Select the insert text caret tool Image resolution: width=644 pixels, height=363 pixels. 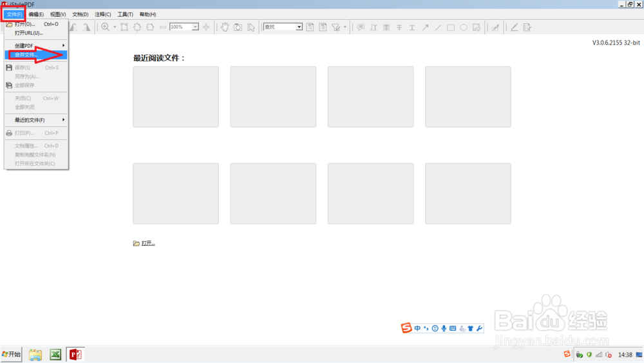pos(374,27)
